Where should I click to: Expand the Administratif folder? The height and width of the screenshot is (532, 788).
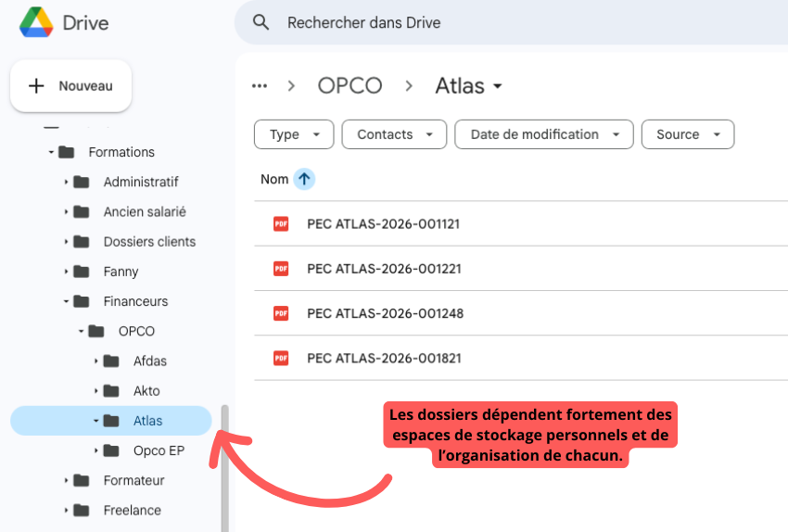[66, 182]
